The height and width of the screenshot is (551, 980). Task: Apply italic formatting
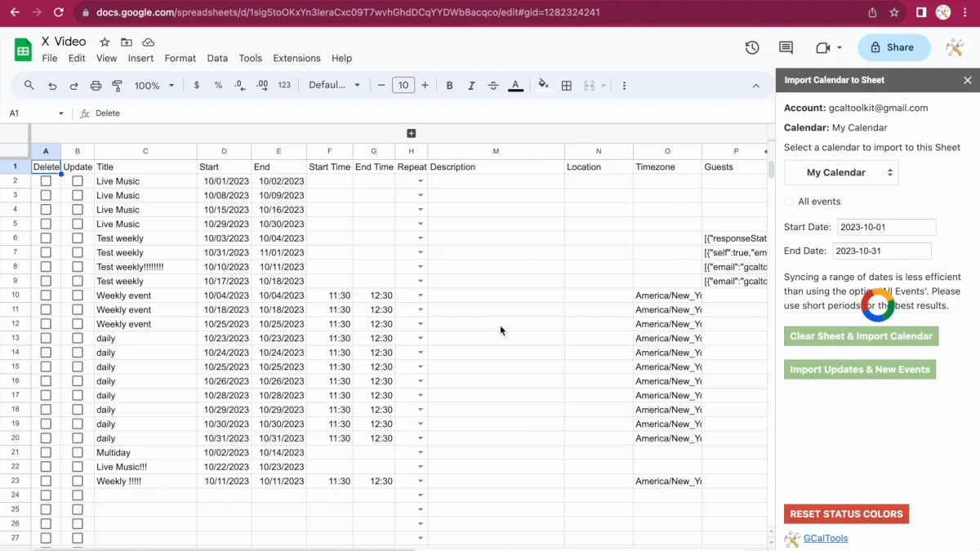(471, 86)
